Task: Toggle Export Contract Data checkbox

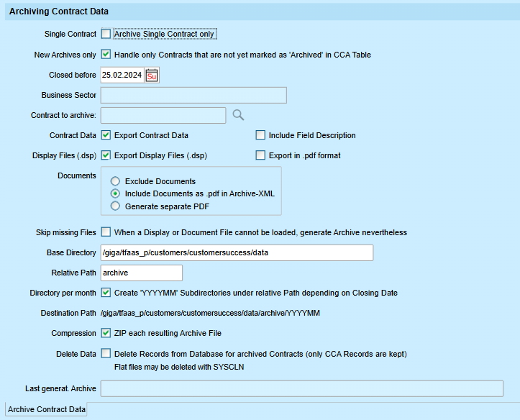Action: pos(106,135)
